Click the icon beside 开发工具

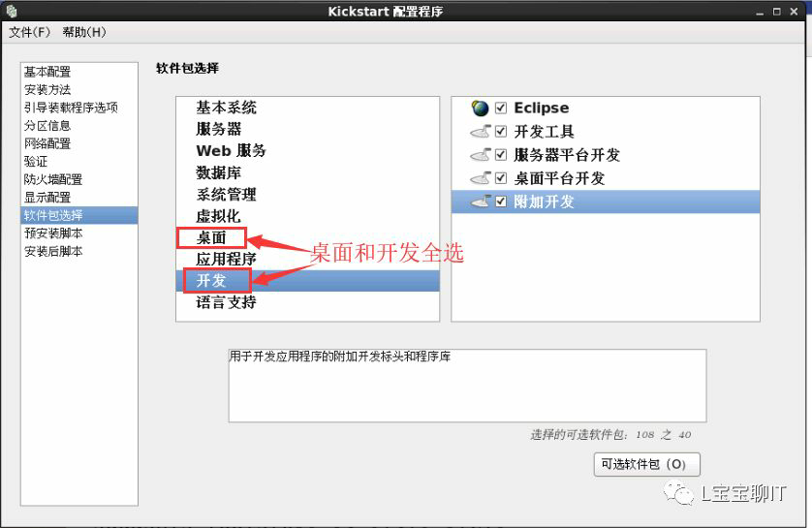coord(480,132)
